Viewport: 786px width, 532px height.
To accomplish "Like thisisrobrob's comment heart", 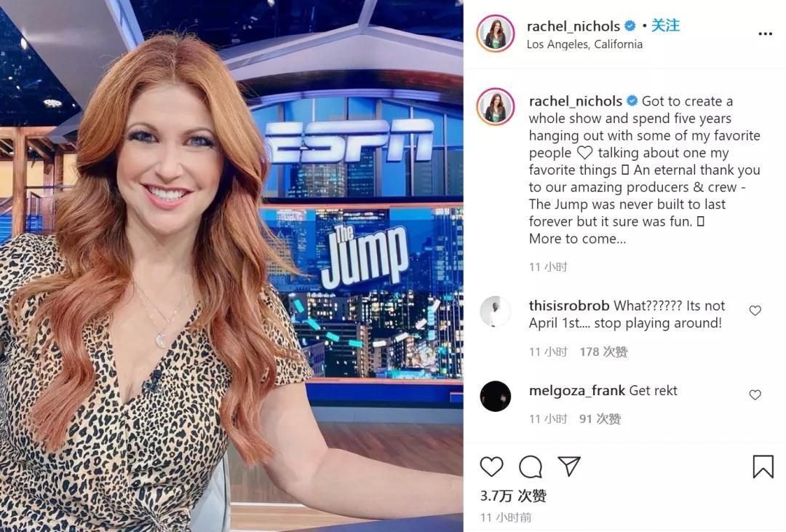I will [x=755, y=311].
